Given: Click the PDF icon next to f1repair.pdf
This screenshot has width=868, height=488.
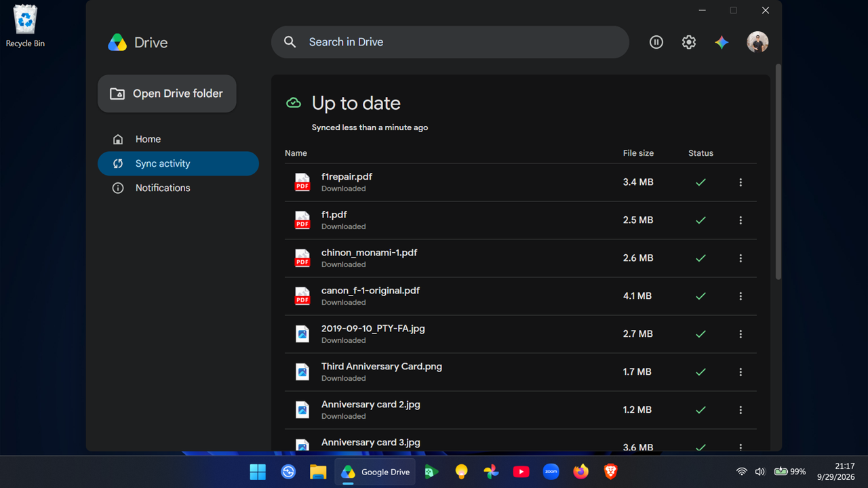Looking at the screenshot, I should pos(302,182).
